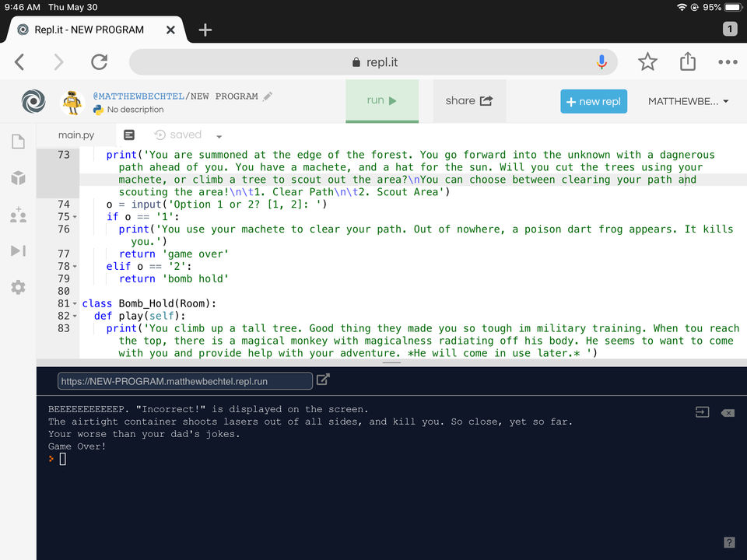Tap the microphone voice search icon
The width and height of the screenshot is (747, 560).
601,62
